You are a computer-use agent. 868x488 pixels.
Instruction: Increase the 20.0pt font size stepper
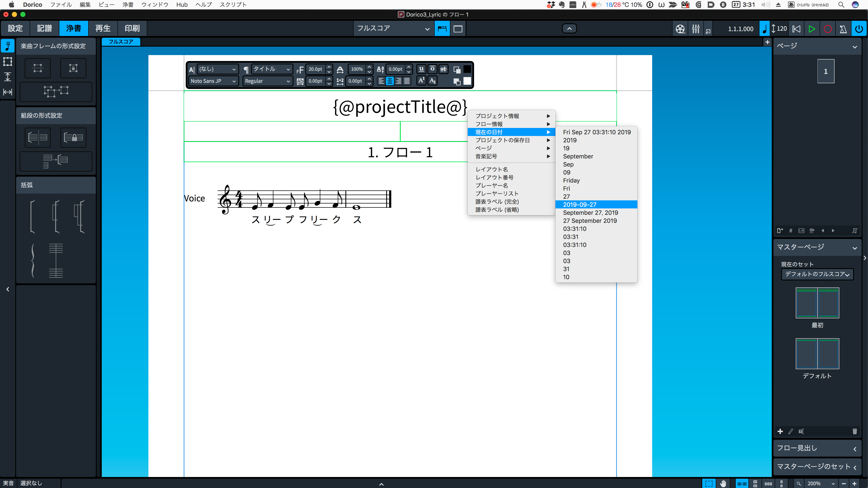pyautogui.click(x=329, y=67)
